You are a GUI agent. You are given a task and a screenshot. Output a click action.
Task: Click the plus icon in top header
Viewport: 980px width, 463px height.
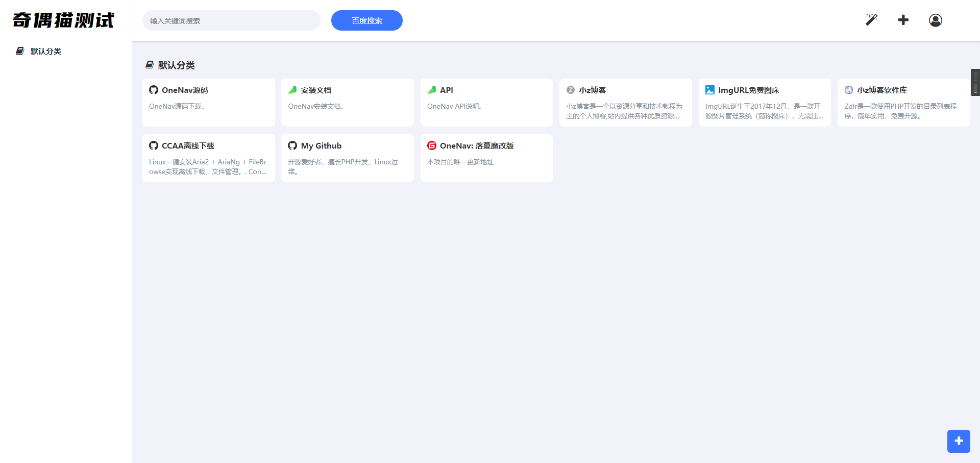(903, 20)
